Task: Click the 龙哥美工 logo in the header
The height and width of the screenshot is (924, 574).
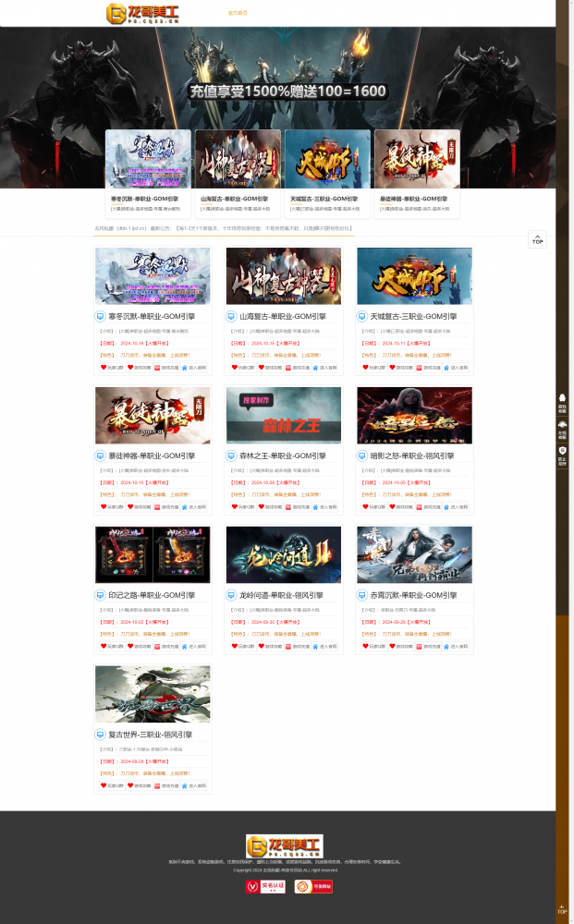Action: pyautogui.click(x=142, y=13)
